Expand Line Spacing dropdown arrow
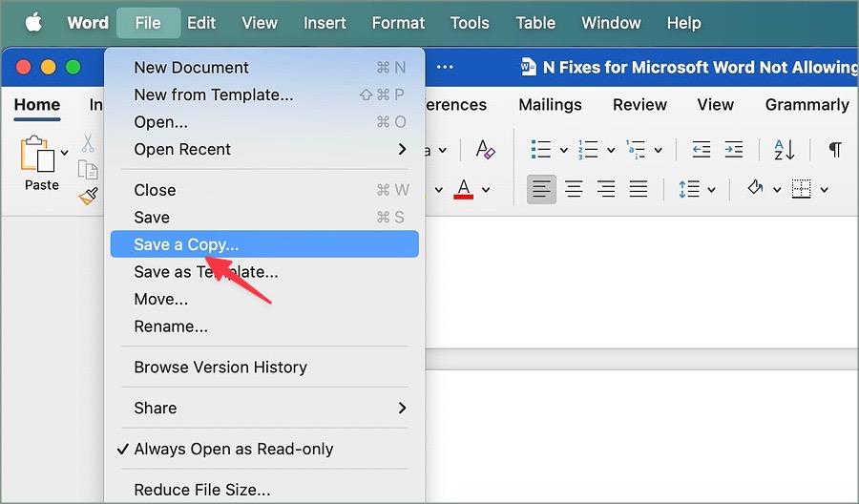 [711, 190]
